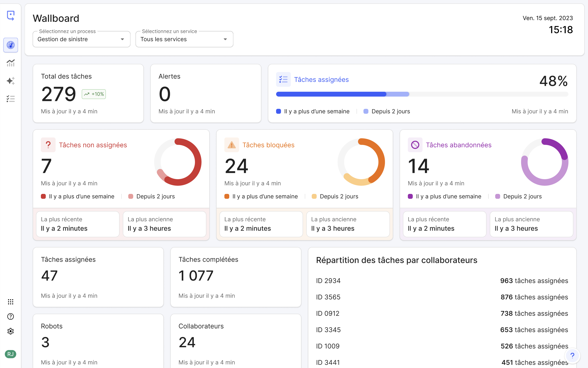The height and width of the screenshot is (368, 588).
Task: Click the Collaborateurs card title
Action: click(201, 326)
